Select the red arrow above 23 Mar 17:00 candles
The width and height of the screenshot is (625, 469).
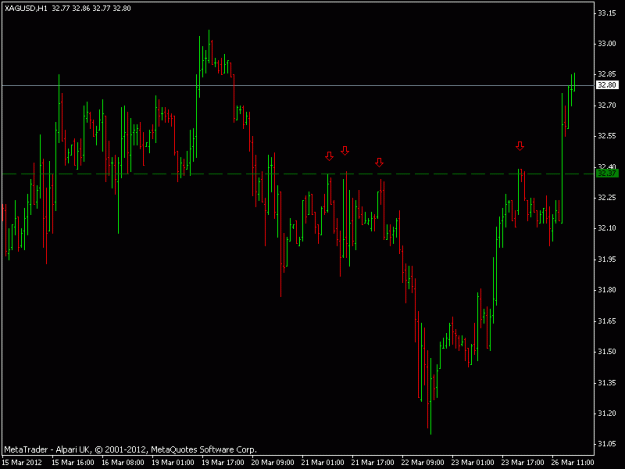click(x=519, y=146)
